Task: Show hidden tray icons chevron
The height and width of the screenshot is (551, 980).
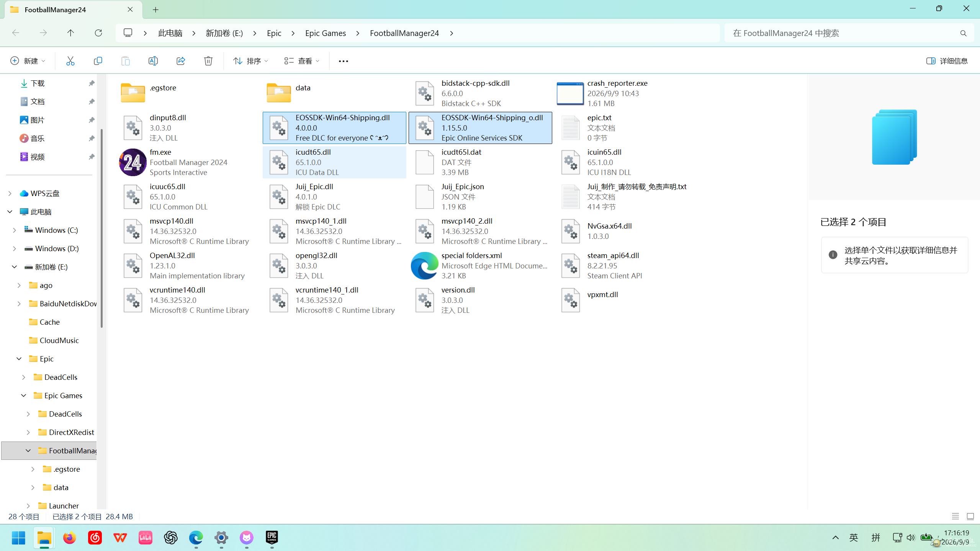Action: 836,538
